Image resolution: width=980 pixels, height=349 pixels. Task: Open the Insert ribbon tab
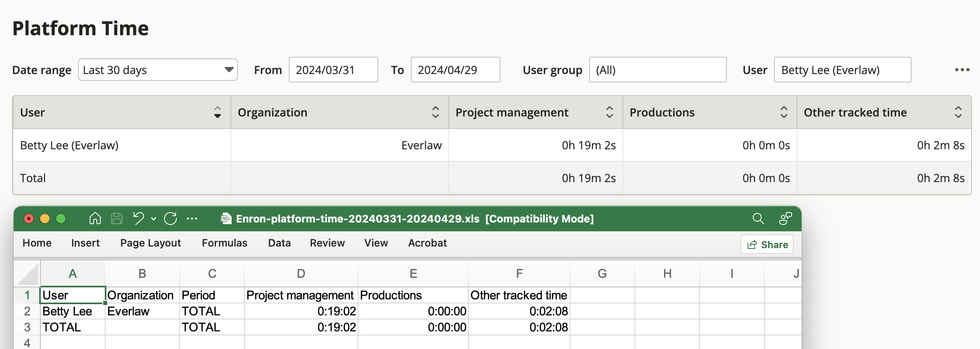pyautogui.click(x=86, y=243)
